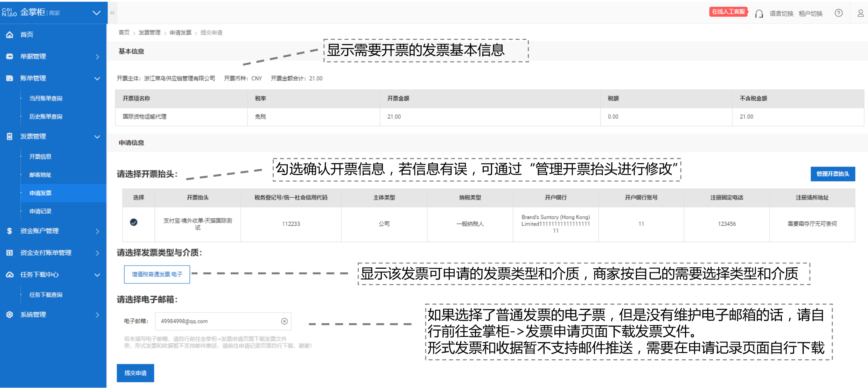Go to 历史账单查询 sidebar item
Screen dimensions: 868x388
(x=45, y=117)
